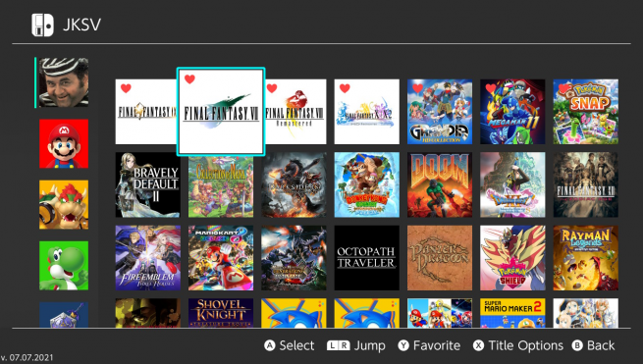Click the L R Jump hint
Screen dimensions: 643x364
pos(356,345)
